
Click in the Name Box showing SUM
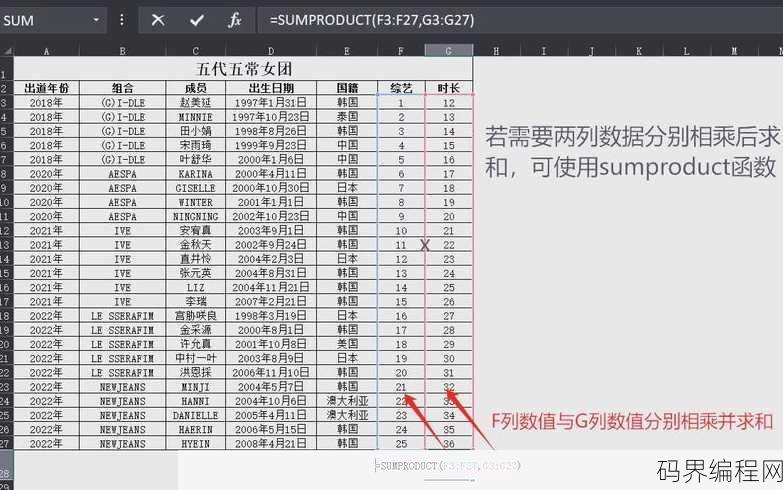coord(45,20)
